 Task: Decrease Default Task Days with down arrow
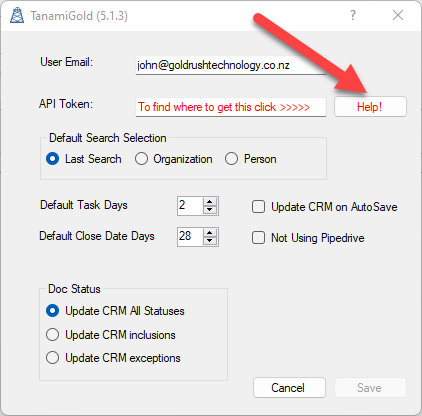coord(210,210)
